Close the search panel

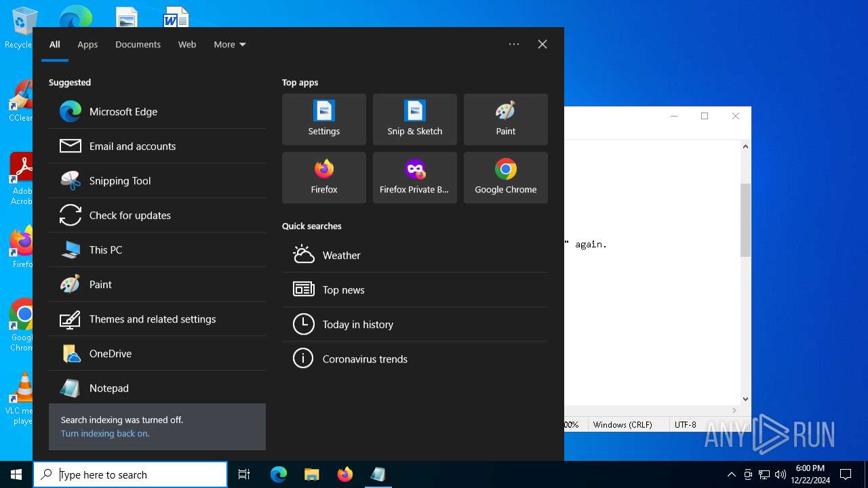click(542, 44)
